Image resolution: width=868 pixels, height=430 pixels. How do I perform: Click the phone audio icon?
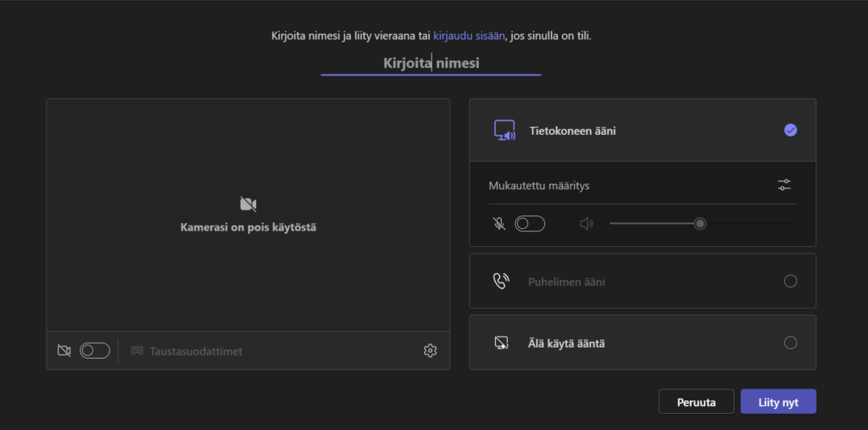point(501,281)
